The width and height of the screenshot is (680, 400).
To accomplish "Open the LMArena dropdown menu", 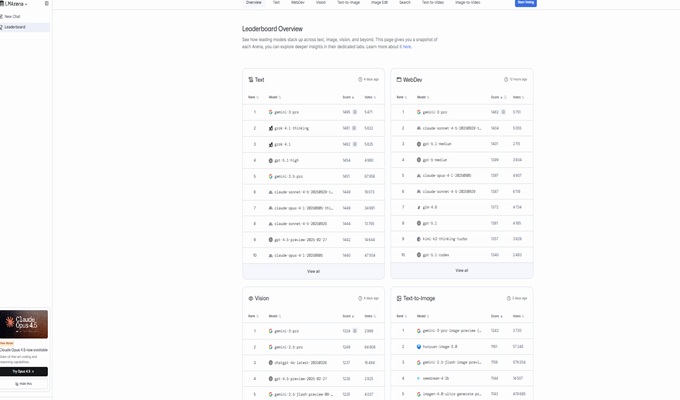I will tap(16, 4).
